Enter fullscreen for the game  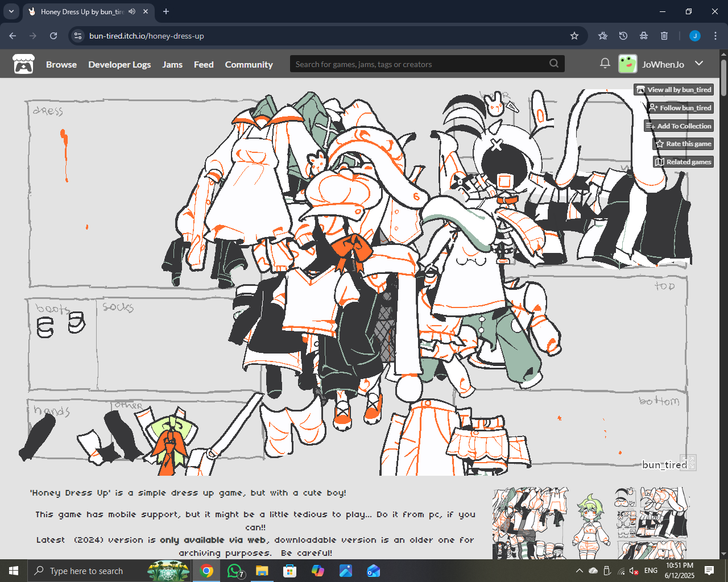point(688,463)
